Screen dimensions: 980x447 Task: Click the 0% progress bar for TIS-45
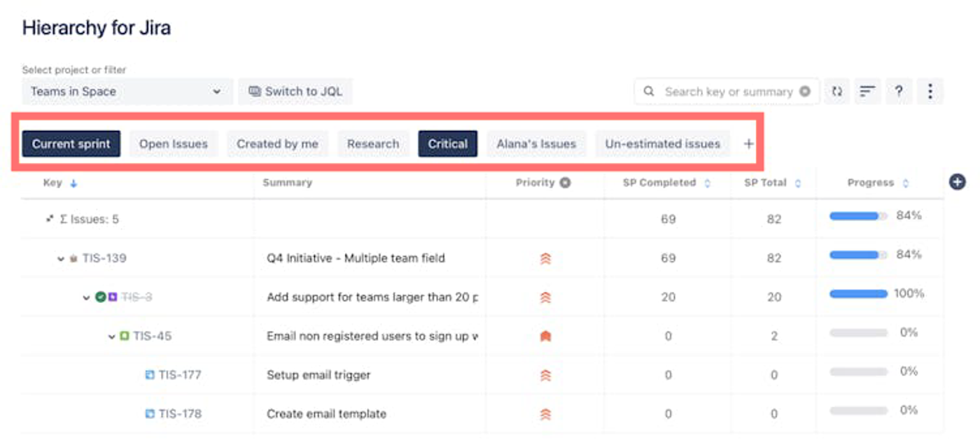click(x=859, y=334)
